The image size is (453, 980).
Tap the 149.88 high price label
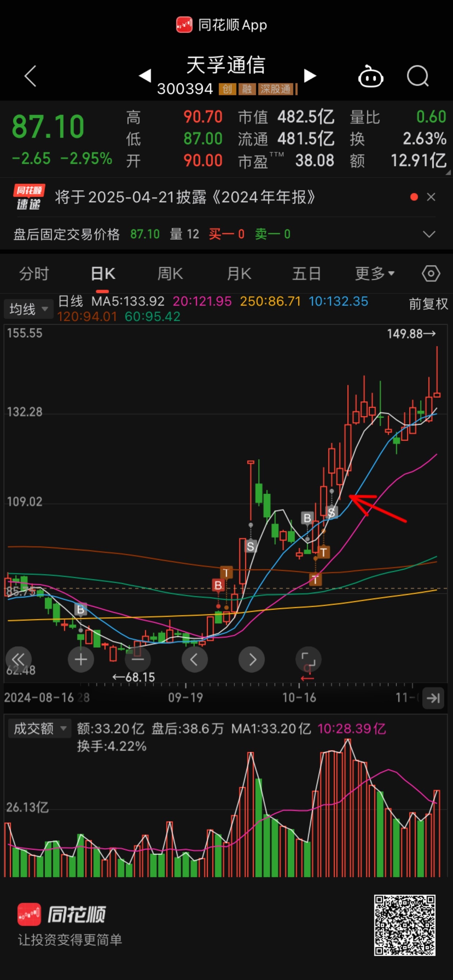click(x=411, y=334)
